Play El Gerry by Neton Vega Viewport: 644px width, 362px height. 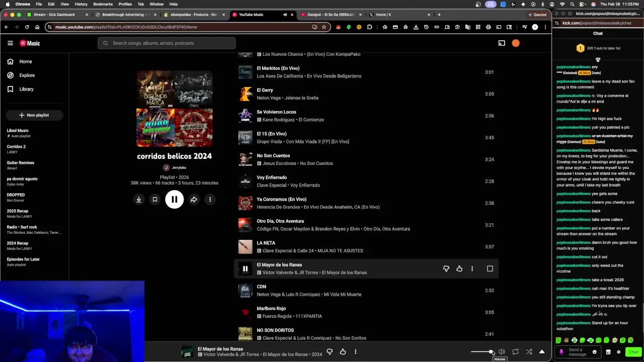(245, 94)
